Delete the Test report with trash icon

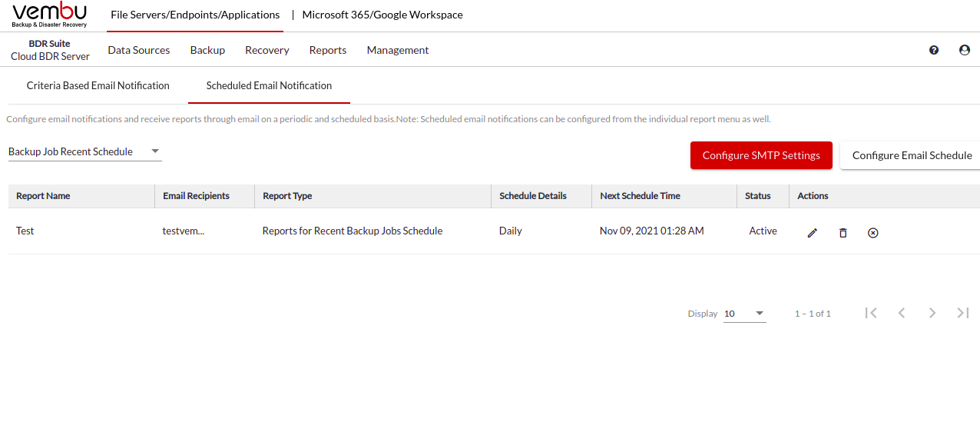tap(843, 232)
